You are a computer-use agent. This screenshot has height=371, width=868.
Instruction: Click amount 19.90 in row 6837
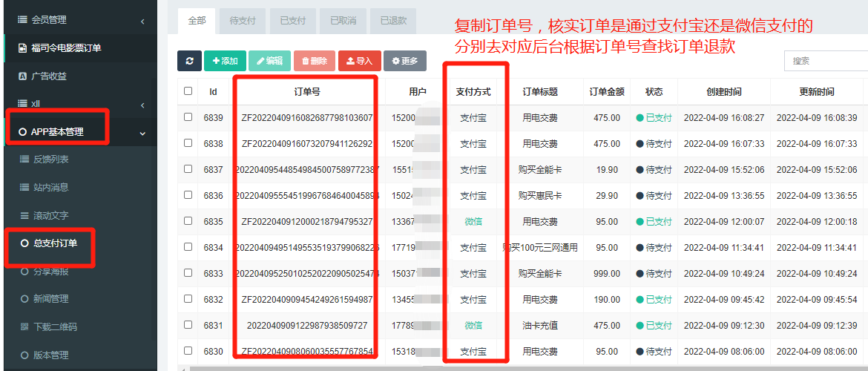(608, 169)
